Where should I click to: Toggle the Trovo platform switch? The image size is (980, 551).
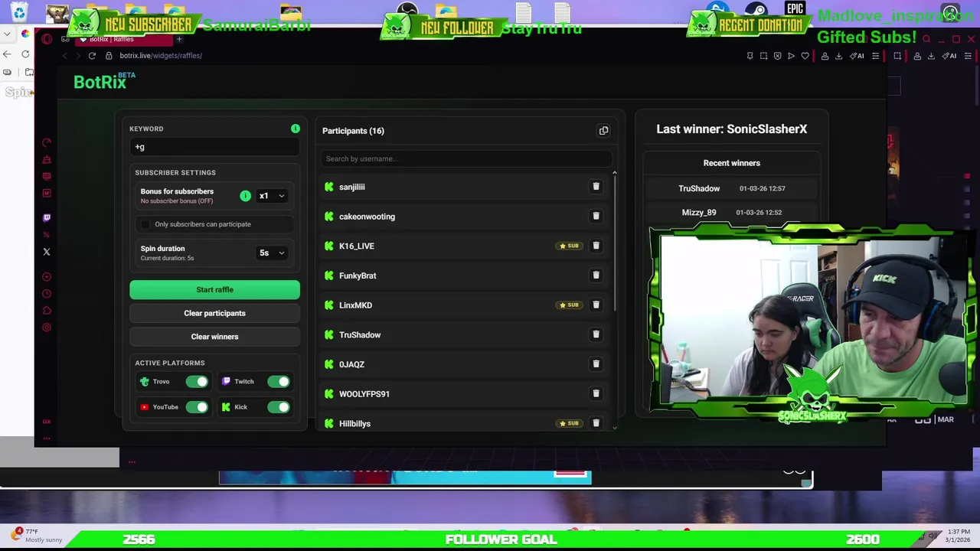click(x=197, y=381)
